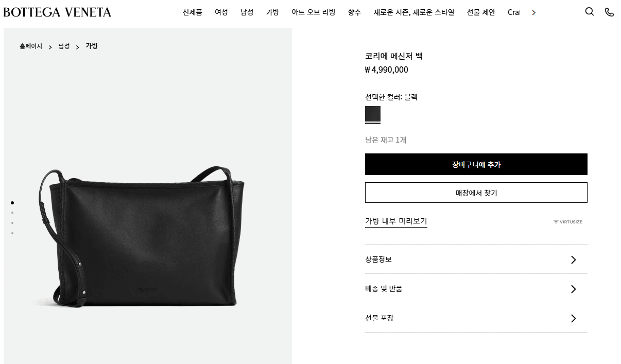Click the phone contact icon
621x364 pixels.
pos(609,12)
